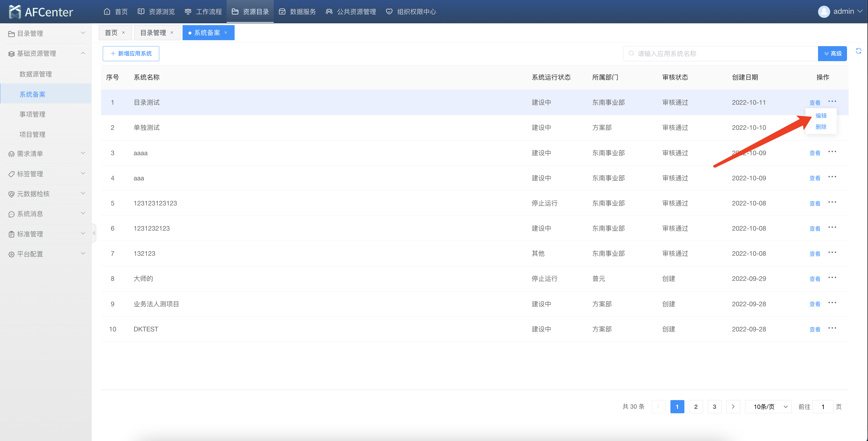Click 查看 for the aaaa row

[x=815, y=153]
